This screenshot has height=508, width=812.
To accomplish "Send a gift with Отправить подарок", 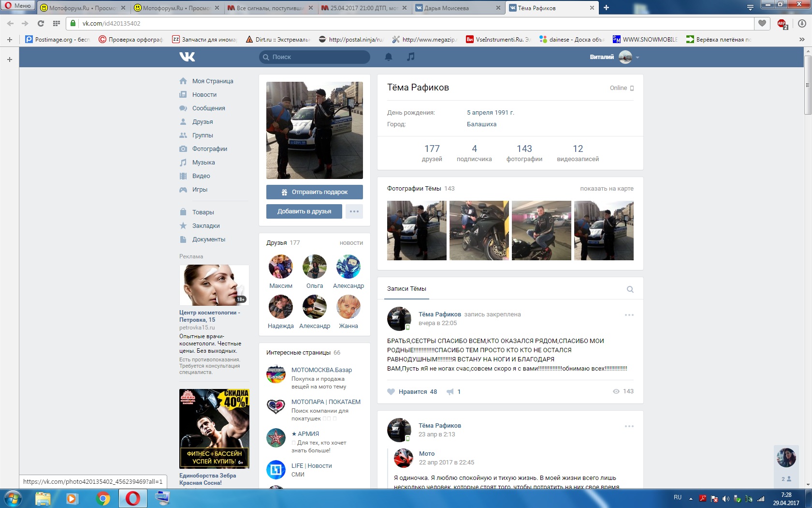I will click(314, 192).
